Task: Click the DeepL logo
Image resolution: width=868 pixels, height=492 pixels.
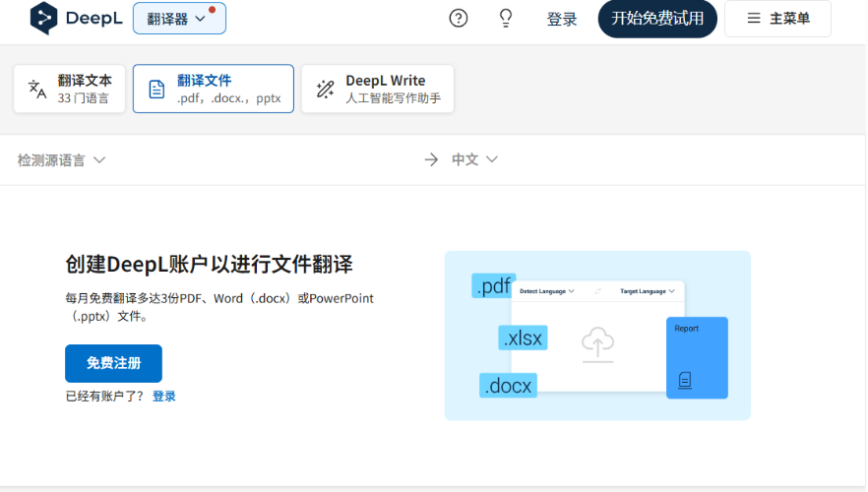Action: tap(76, 19)
